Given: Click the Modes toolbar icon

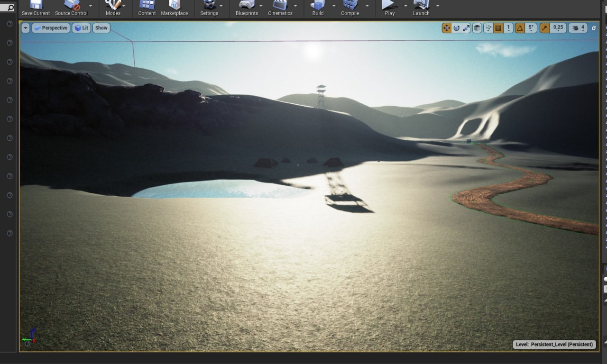Looking at the screenshot, I should point(113,5).
